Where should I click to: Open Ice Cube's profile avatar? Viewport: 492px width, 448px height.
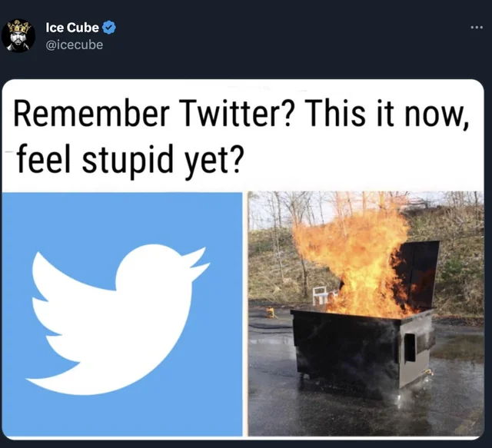click(x=18, y=36)
